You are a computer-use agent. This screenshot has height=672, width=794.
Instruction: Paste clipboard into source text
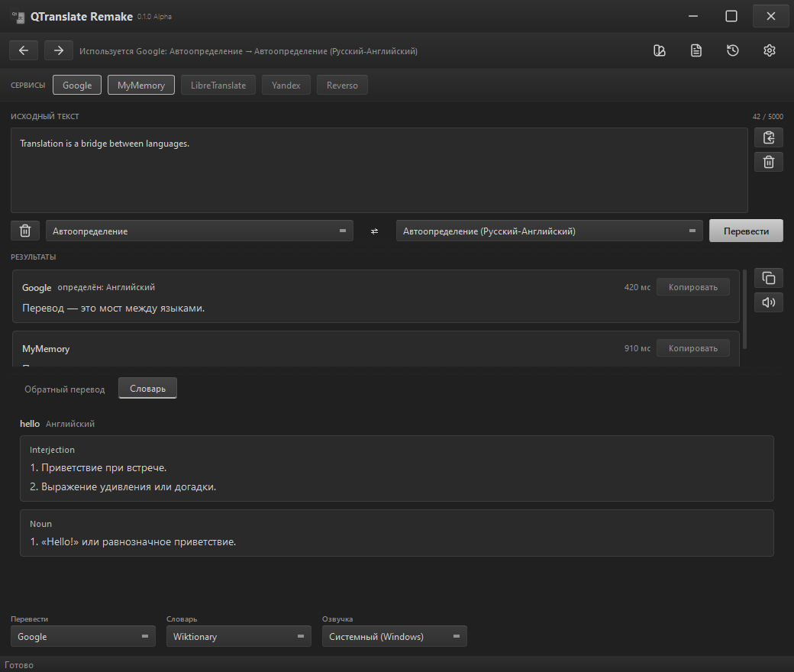coord(769,137)
